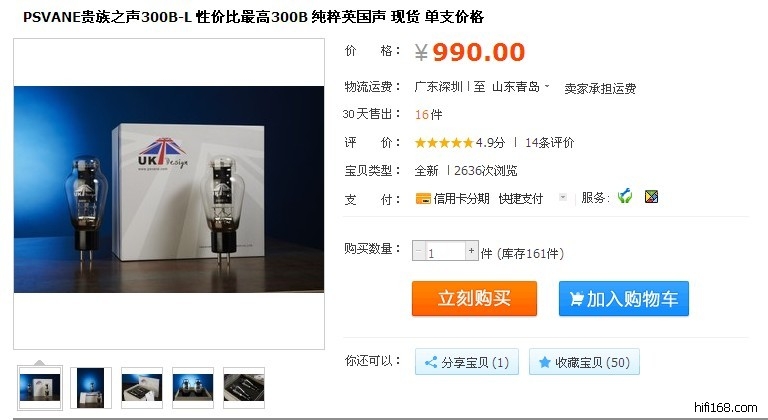
Task: Click the yen price symbol
Action: coord(421,52)
